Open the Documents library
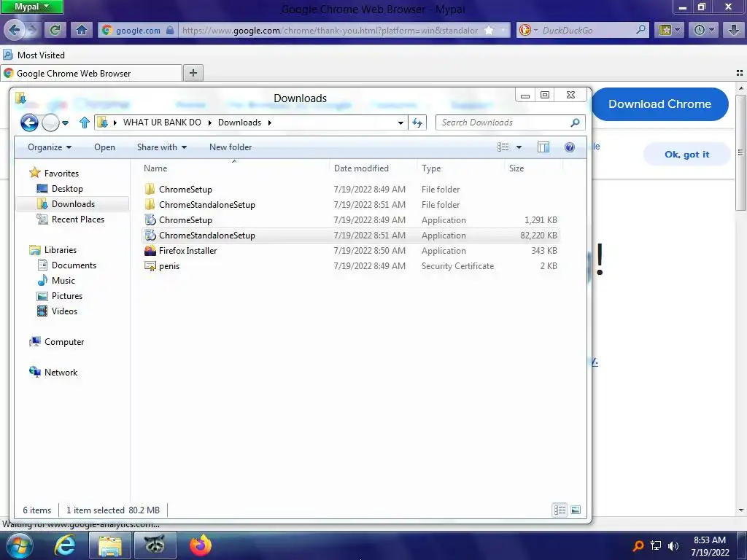 pyautogui.click(x=74, y=265)
